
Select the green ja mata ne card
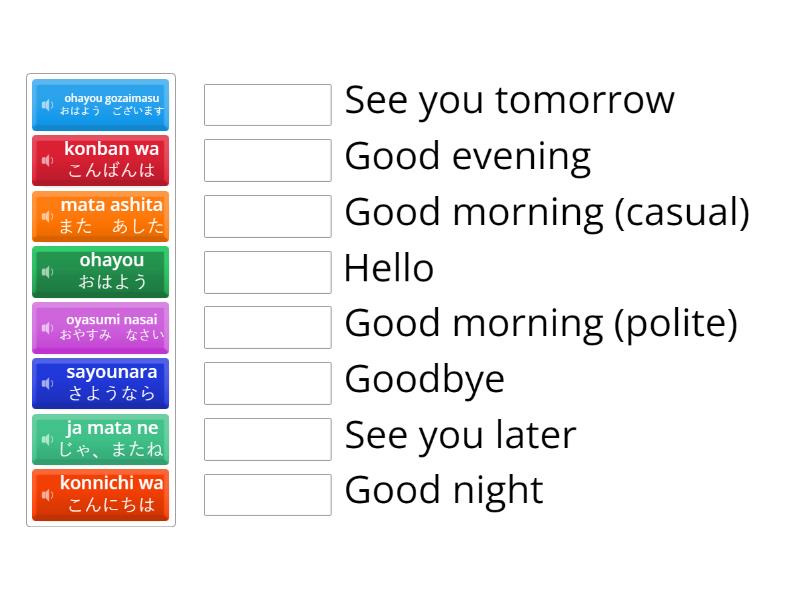[100, 439]
